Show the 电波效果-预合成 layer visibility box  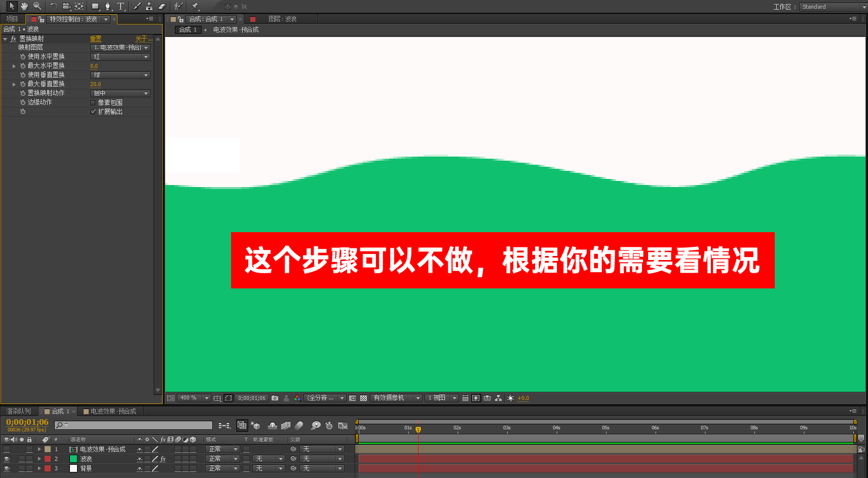point(7,449)
